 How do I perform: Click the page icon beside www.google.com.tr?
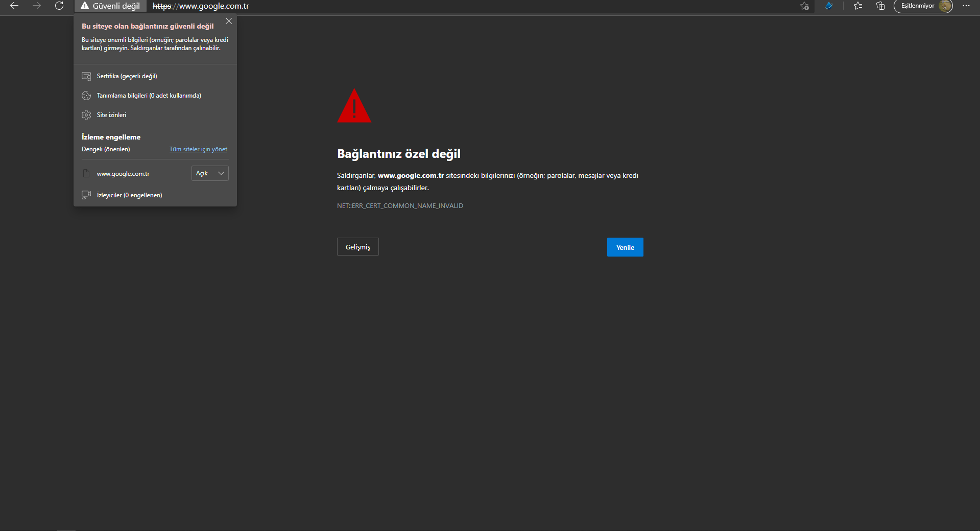coord(86,174)
